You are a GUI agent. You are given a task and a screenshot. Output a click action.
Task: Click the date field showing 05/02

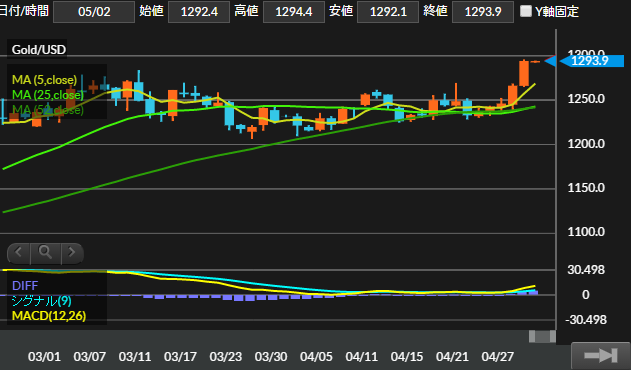pyautogui.click(x=94, y=12)
